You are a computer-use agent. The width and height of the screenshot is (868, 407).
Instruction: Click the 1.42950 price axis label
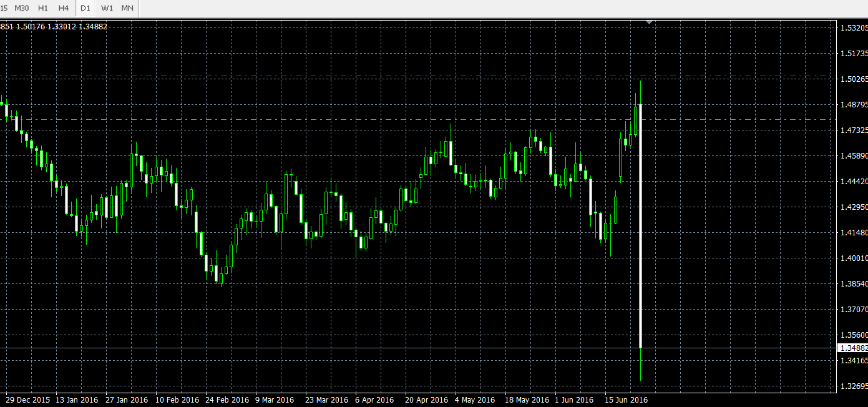pyautogui.click(x=854, y=207)
